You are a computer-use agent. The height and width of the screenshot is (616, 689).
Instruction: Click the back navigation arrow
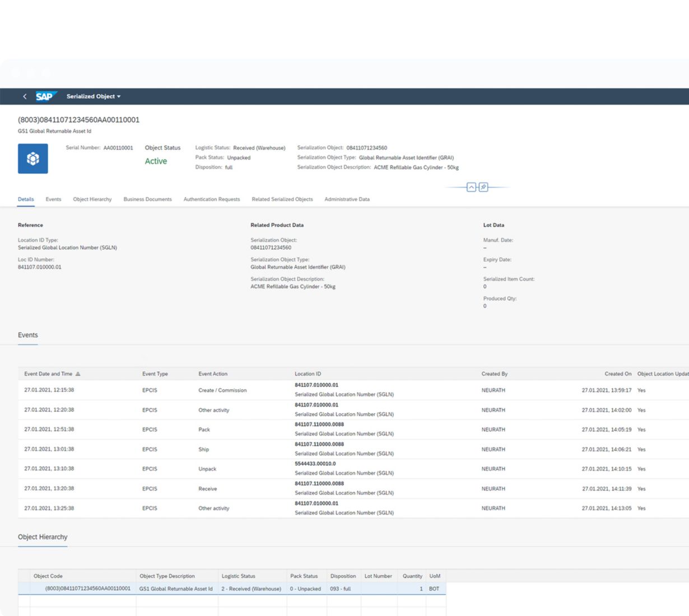tap(25, 96)
